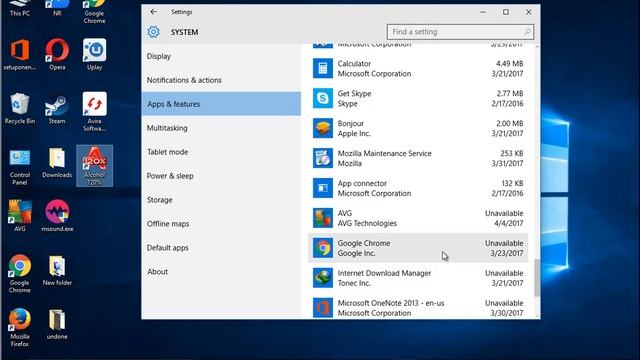Click "Google Inc." publisher text
This screenshot has height=360, width=640.
356,253
